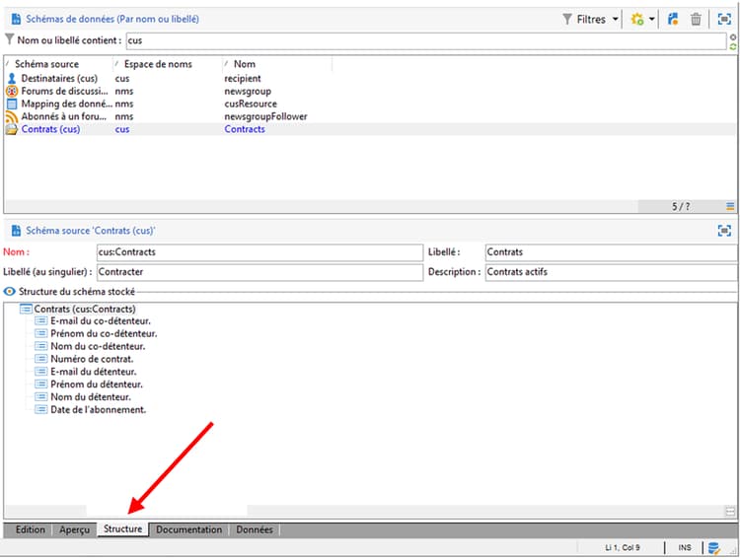Click the top list panel maximize view icon
Viewport: 740px width, 560px height.
[724, 20]
